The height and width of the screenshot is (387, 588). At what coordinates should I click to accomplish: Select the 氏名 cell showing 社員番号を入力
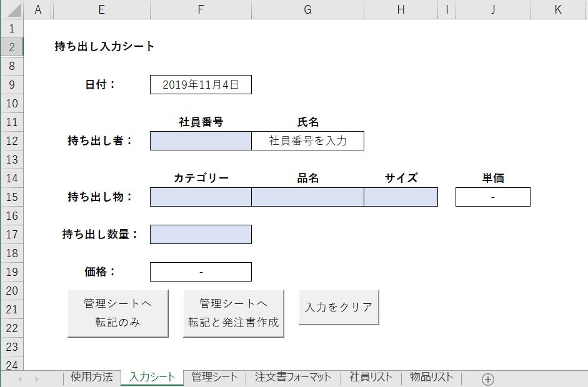tap(307, 141)
